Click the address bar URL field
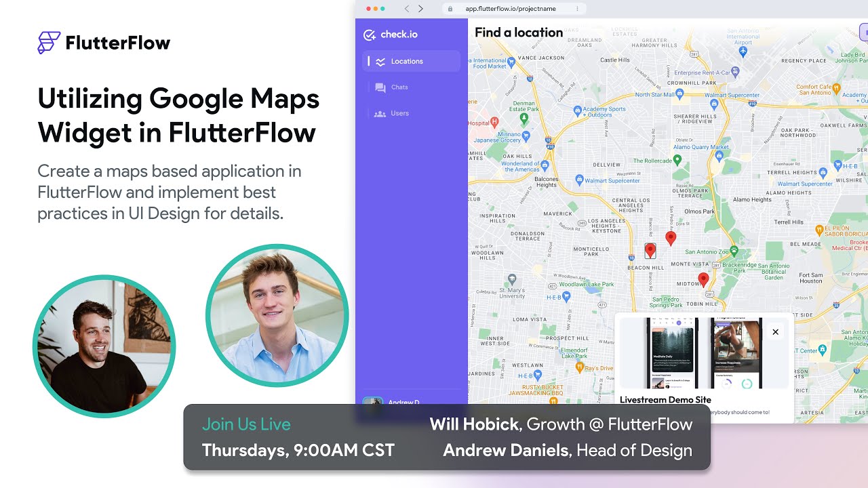The image size is (868, 488). (x=514, y=9)
